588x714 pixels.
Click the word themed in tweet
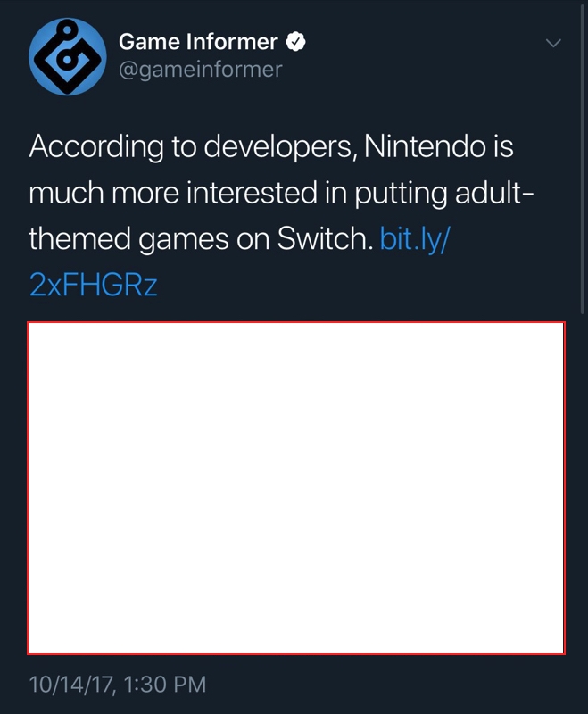tap(79, 238)
